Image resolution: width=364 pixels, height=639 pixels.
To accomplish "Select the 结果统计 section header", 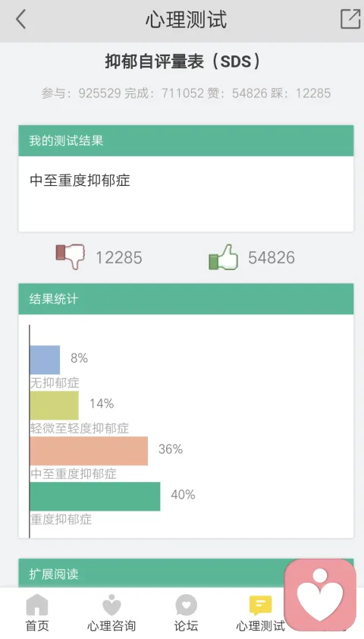I will (186, 299).
